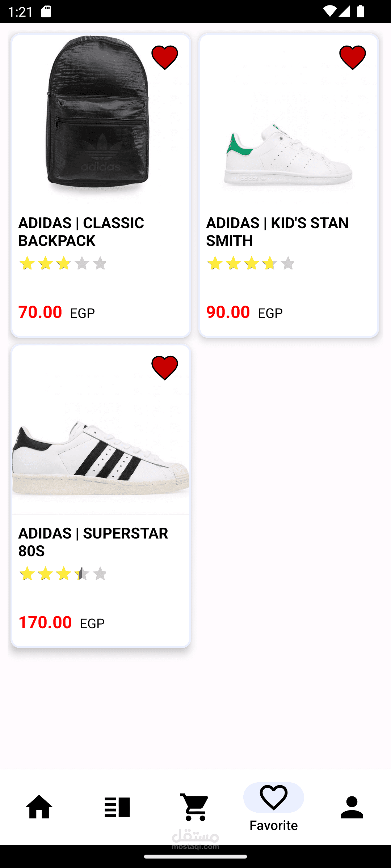Click the Classic Backpack star rating
The height and width of the screenshot is (868, 391).
63,263
